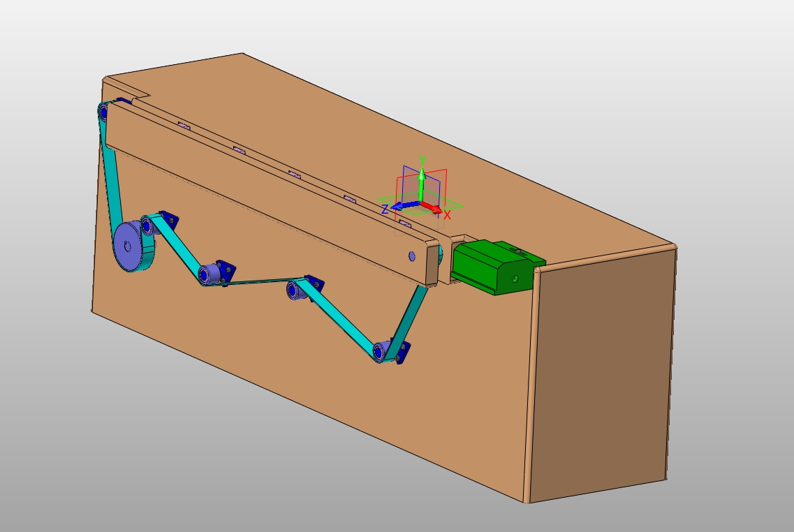
Task: Select the small roller at top-left belt corner
Action: click(104, 112)
